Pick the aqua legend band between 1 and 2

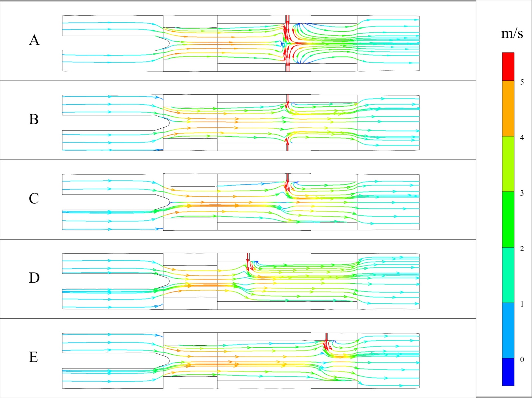coord(508,275)
